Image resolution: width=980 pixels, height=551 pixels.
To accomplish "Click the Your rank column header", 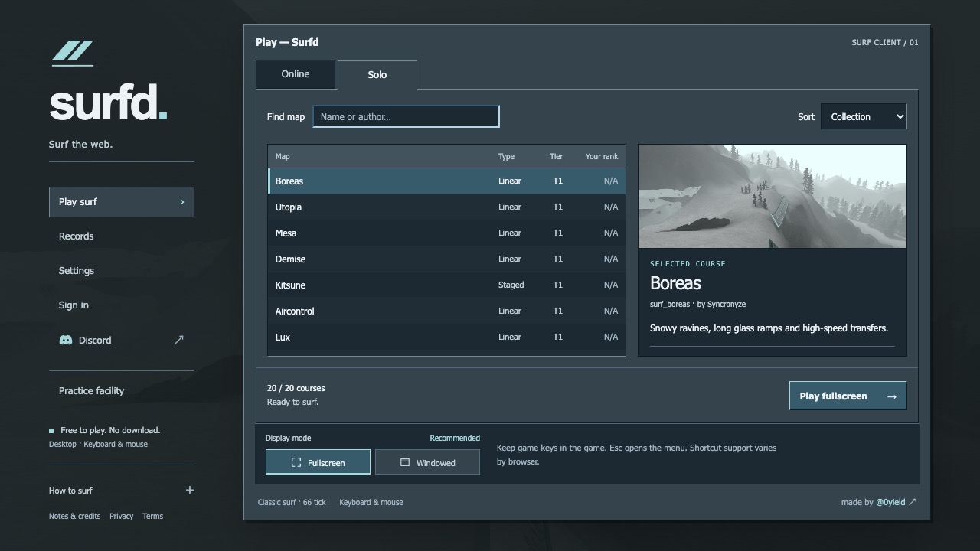I will pos(602,156).
